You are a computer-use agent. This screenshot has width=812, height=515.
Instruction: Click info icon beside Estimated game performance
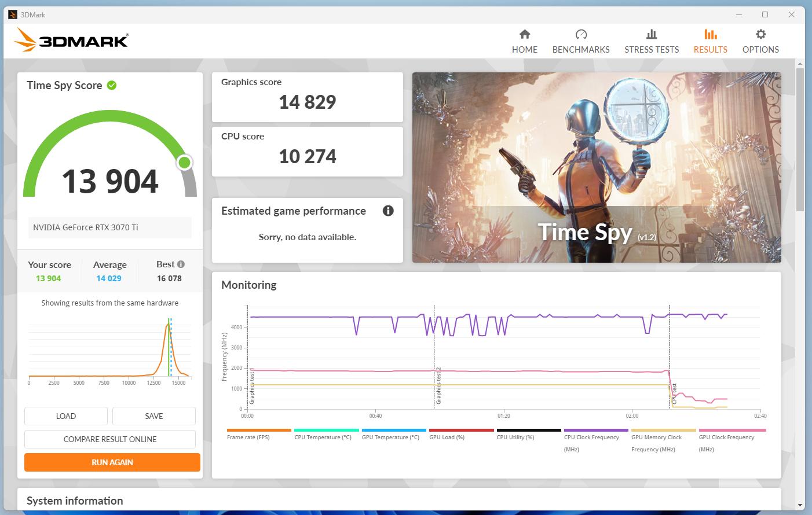click(x=388, y=211)
